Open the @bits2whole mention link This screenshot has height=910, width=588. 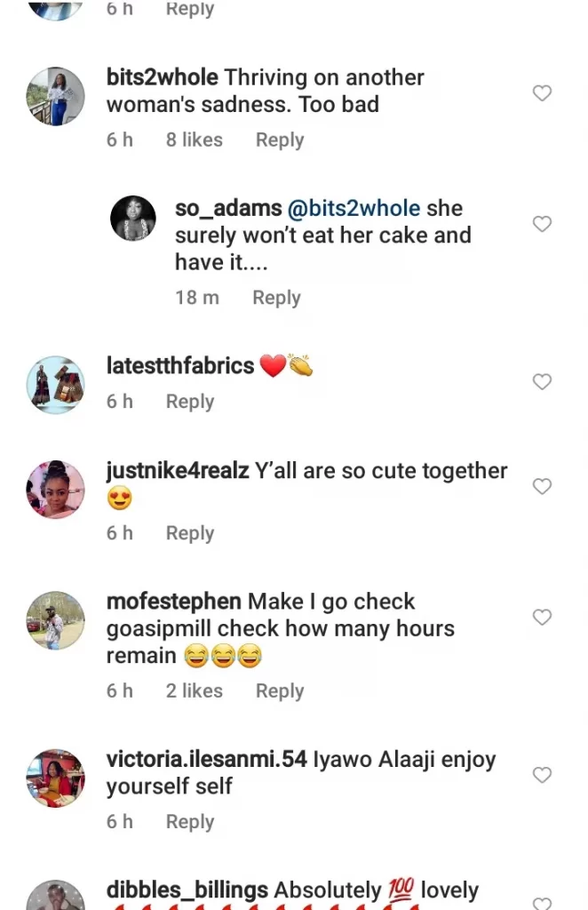coord(354,209)
